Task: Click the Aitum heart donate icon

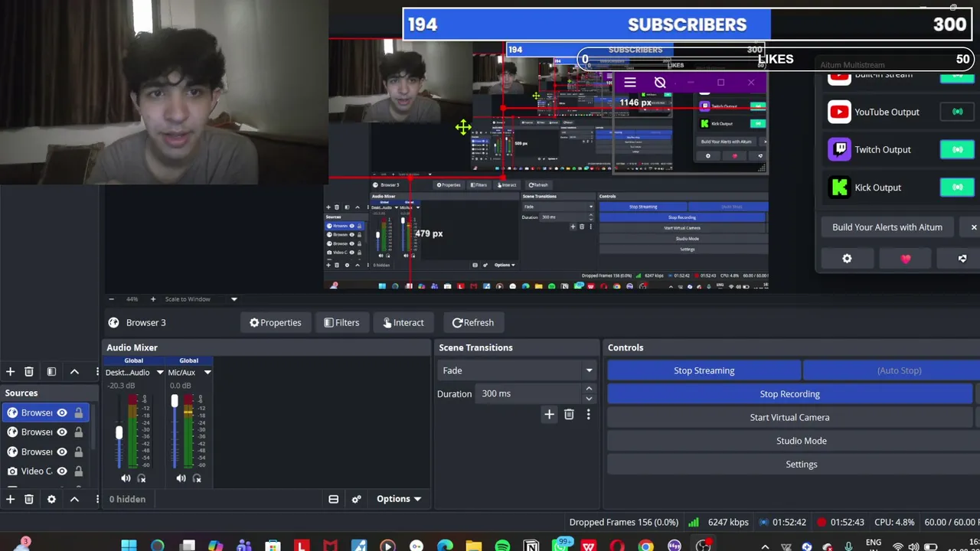Action: [x=906, y=259]
